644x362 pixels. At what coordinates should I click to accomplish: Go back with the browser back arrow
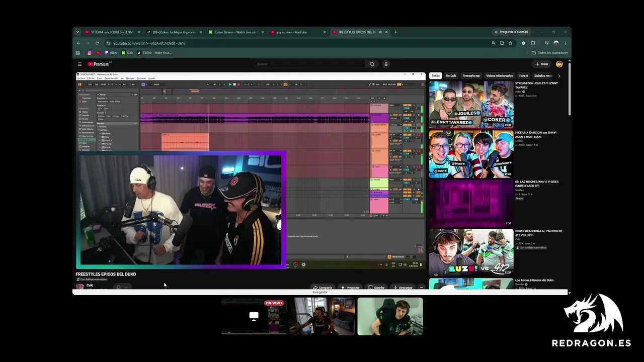78,43
